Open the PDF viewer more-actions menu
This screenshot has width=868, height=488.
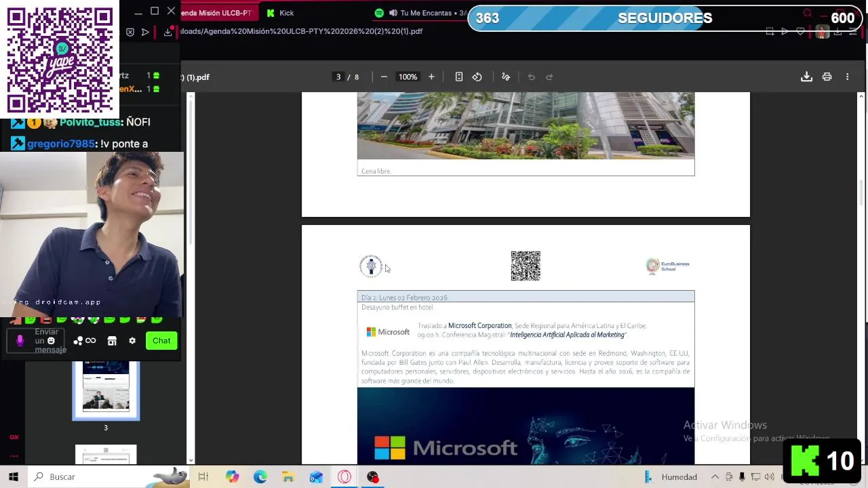pos(847,77)
